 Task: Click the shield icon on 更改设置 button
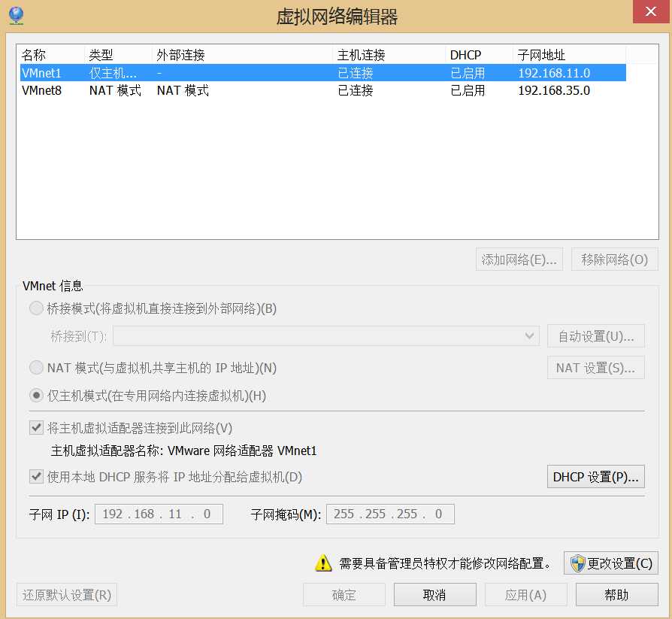[578, 563]
